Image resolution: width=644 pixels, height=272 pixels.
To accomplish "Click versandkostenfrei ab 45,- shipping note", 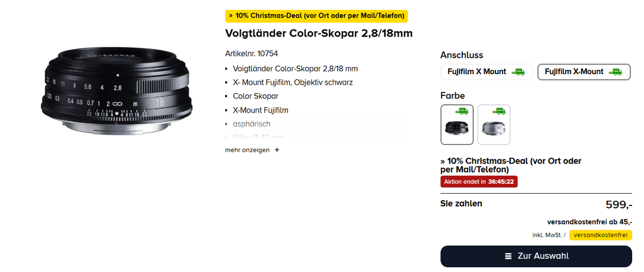I will tap(589, 222).
